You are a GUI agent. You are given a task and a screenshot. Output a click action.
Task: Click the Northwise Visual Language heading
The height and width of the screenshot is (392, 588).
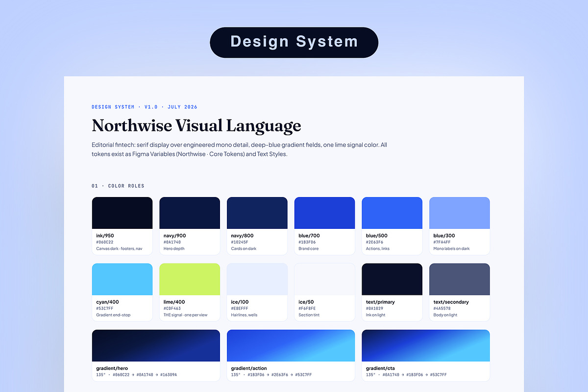coord(196,126)
